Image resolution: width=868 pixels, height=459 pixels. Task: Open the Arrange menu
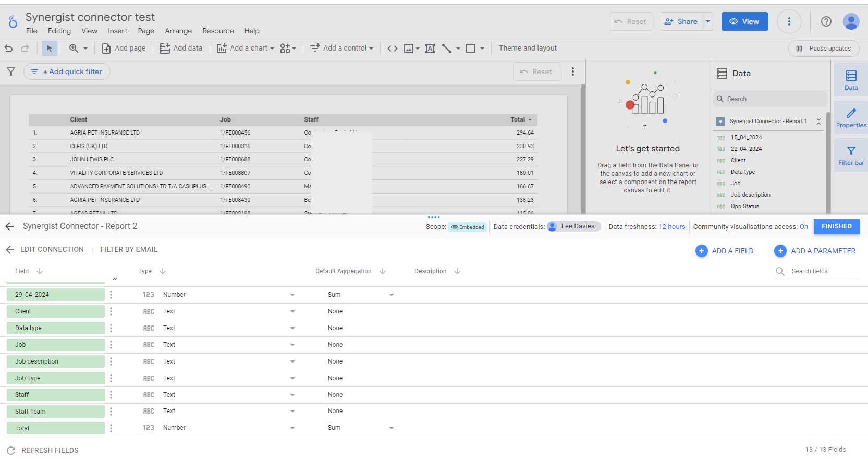pyautogui.click(x=178, y=31)
